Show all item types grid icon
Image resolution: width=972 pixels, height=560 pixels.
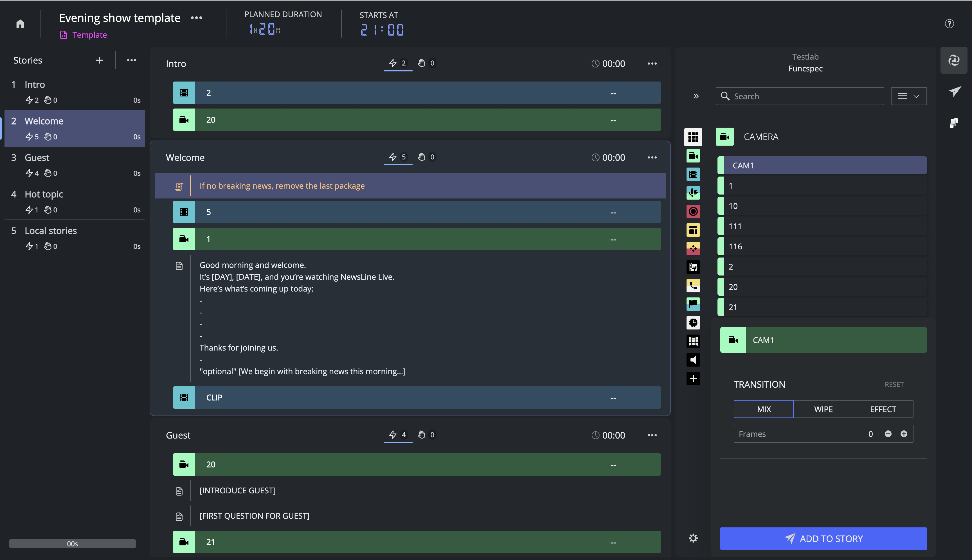(693, 137)
